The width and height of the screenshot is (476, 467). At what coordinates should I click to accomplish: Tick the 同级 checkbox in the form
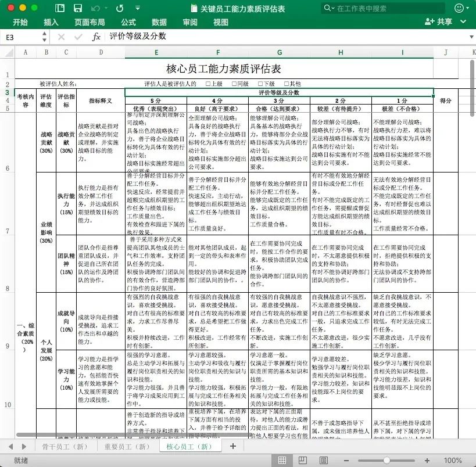pos(234,84)
